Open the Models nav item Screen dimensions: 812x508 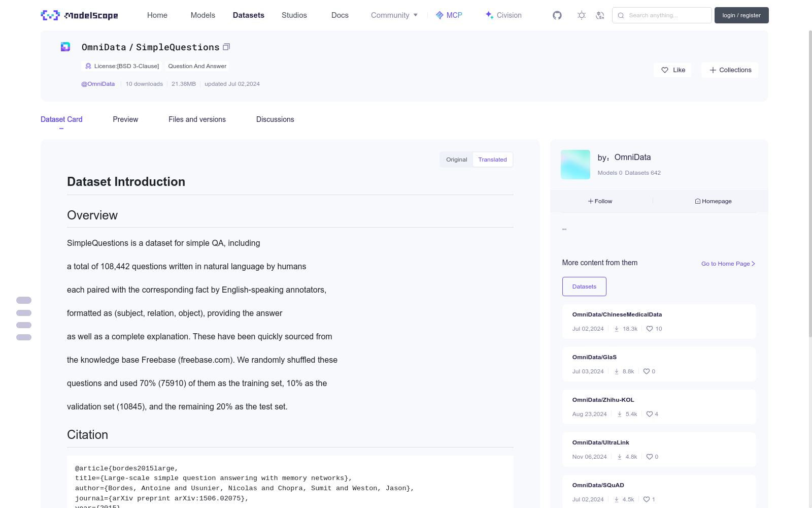coord(203,15)
